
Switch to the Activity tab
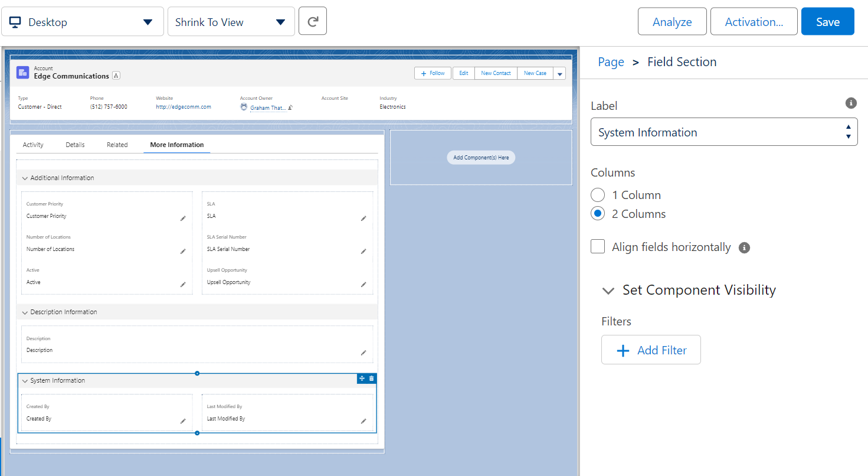33,145
